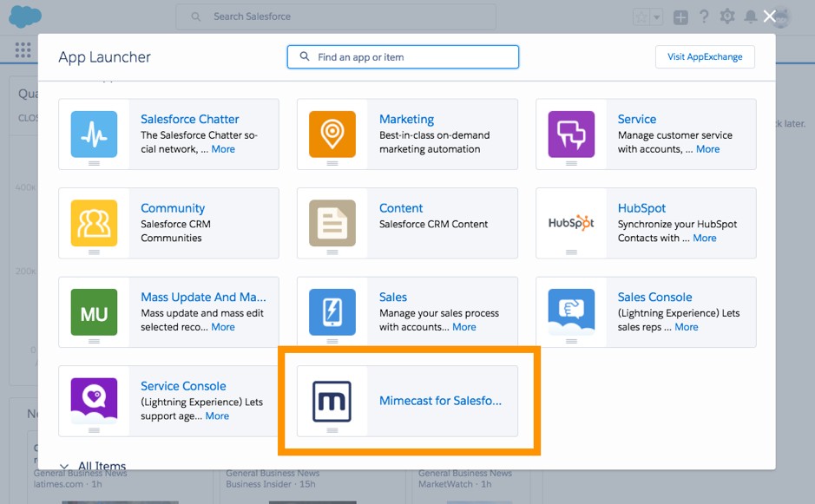This screenshot has height=504, width=815.
Task: View notifications via the bell icon
Action: (750, 16)
